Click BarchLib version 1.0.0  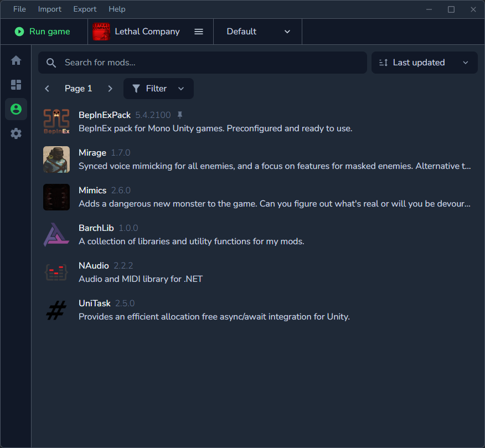pos(128,228)
